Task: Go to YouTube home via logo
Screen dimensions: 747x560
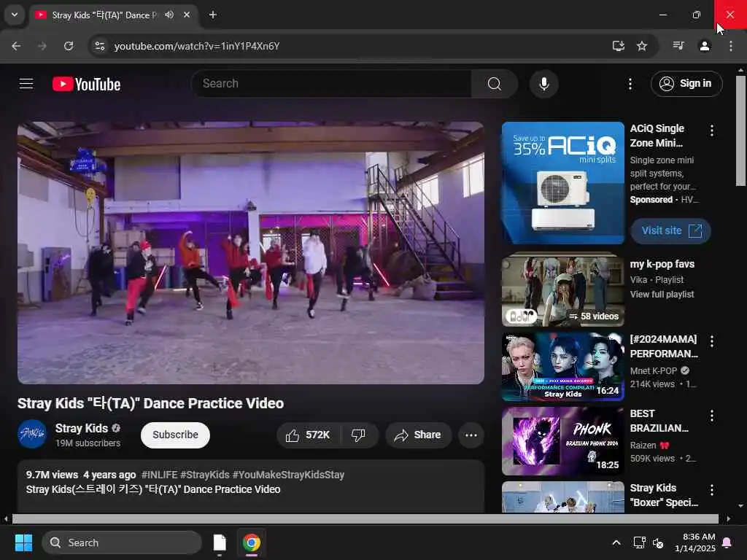Action: [x=86, y=85]
